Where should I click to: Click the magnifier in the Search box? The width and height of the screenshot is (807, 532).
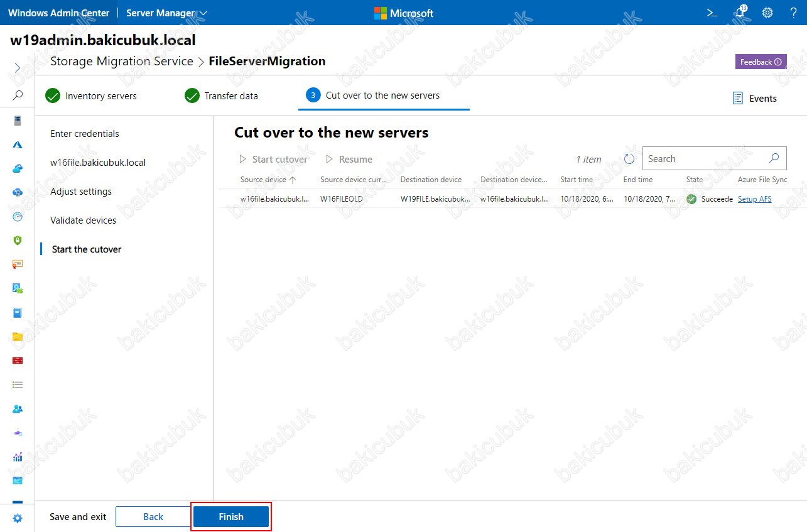coord(774,158)
